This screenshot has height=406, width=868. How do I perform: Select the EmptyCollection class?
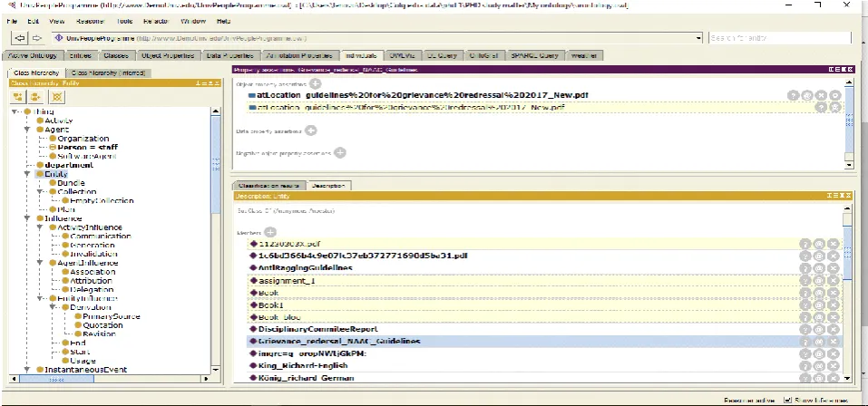pos(102,200)
